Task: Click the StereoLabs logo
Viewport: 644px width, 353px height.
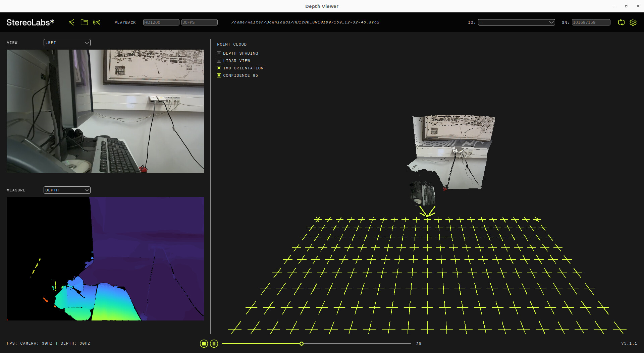Action: click(30, 22)
